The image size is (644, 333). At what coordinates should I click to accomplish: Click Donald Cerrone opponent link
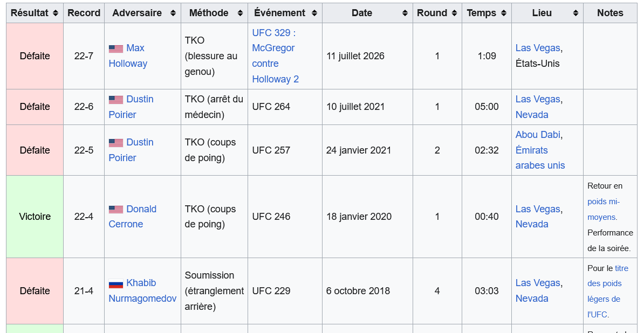click(x=133, y=217)
